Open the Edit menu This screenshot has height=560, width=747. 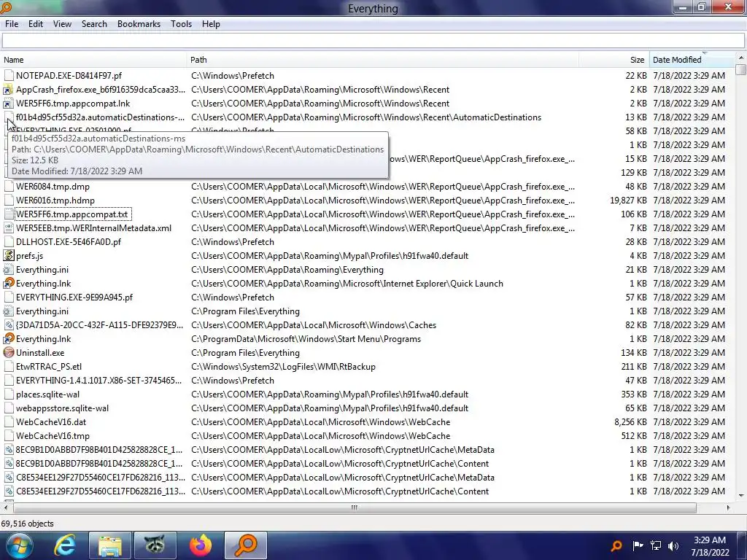coord(35,24)
